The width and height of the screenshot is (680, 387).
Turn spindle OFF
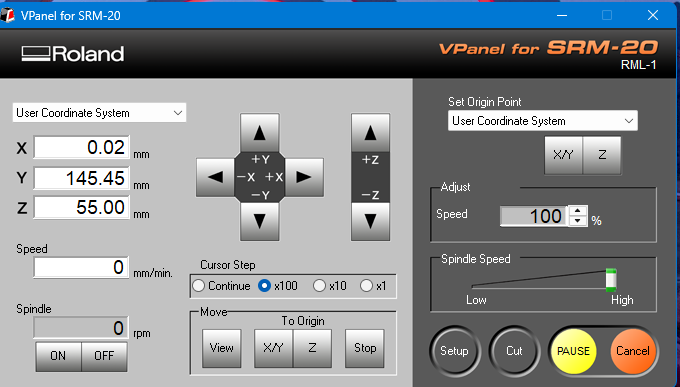click(104, 356)
